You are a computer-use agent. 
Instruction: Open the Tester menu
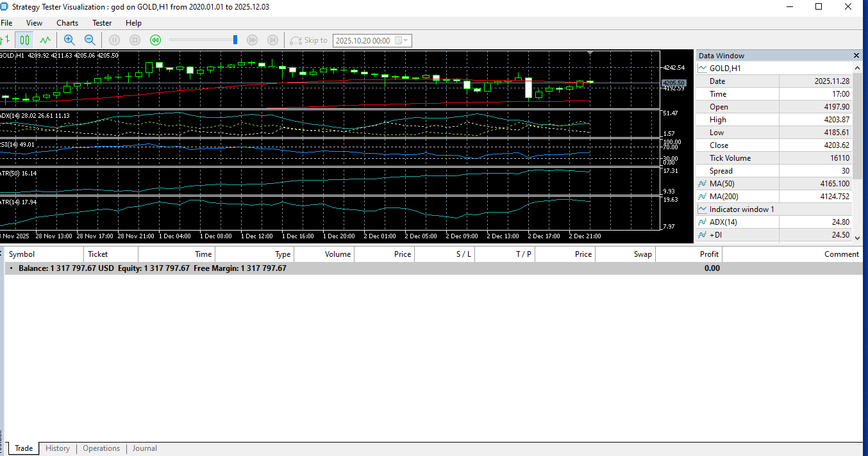pos(101,22)
